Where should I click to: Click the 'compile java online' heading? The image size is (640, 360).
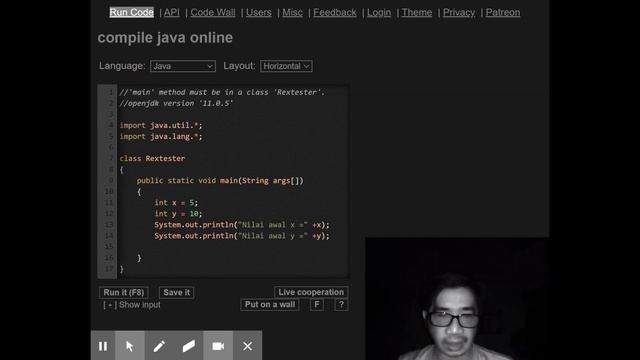[165, 38]
